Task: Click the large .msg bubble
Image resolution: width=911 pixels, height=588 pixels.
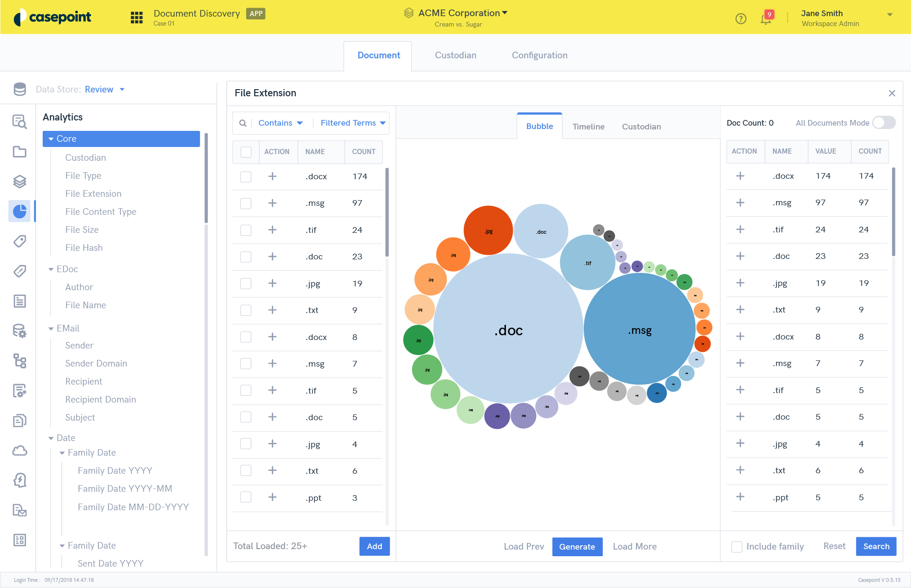Action: click(640, 330)
